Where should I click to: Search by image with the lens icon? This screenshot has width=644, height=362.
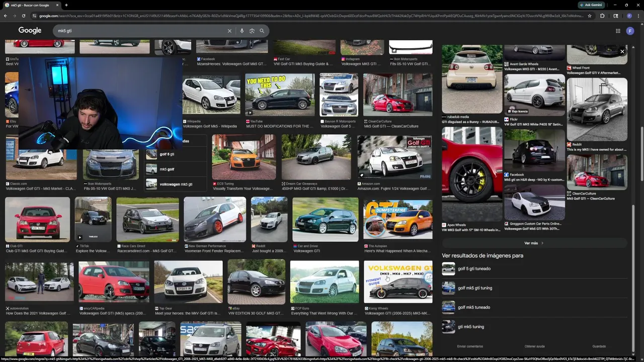(x=252, y=31)
